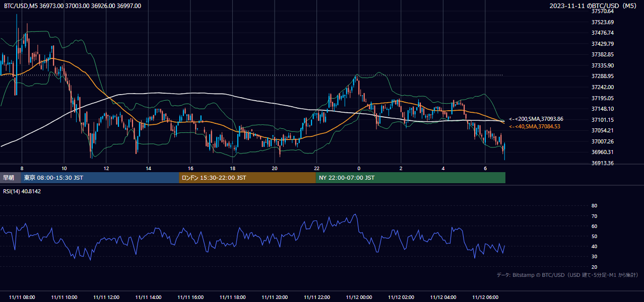Click price axis label 37476.74

point(602,33)
